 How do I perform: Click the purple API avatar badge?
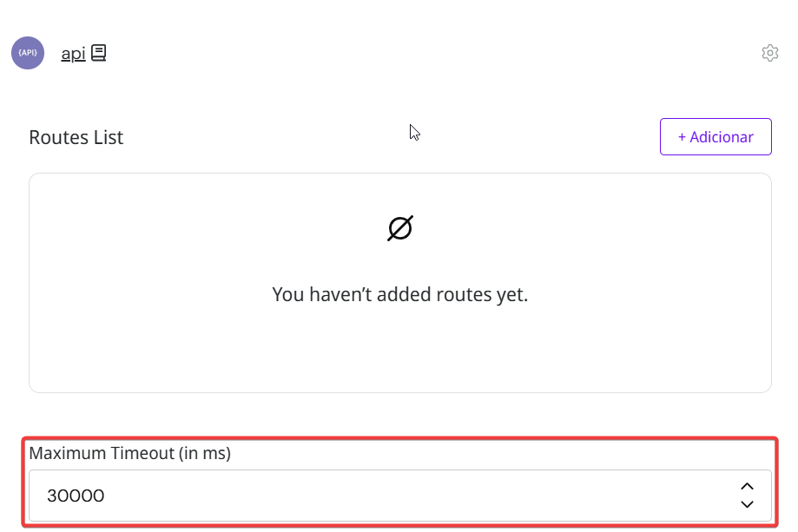[x=28, y=53]
